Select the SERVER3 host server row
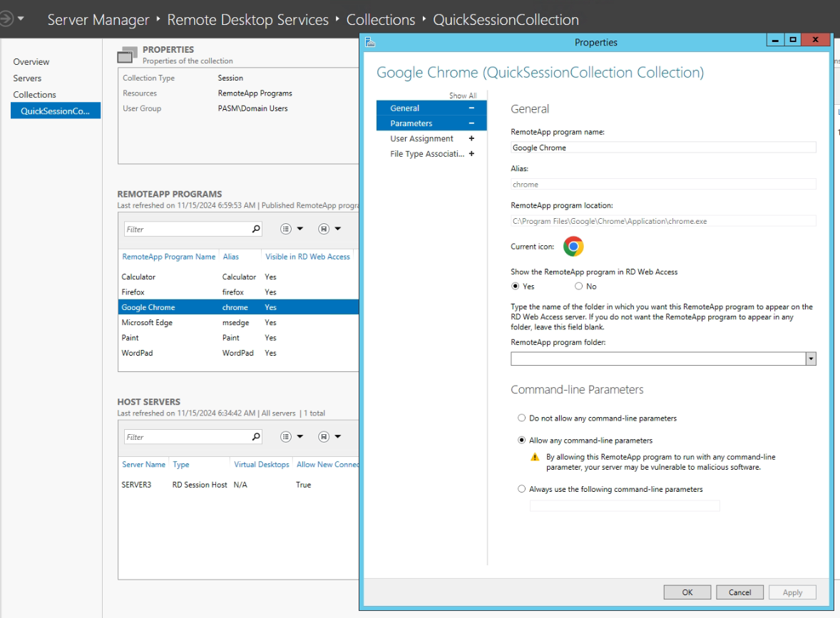The width and height of the screenshot is (840, 618). point(238,485)
